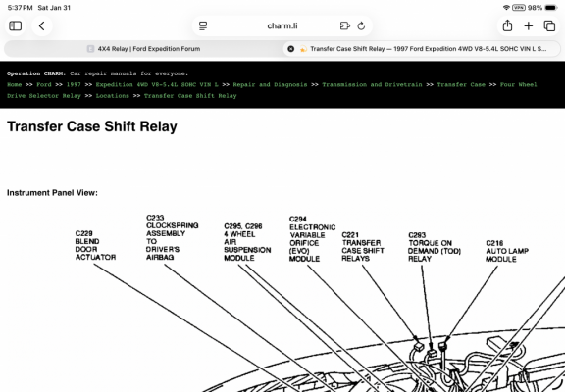Screen dimensions: 565x392
Task: Open the Repair and Diagnosis breadcrumb
Action: (270, 84)
